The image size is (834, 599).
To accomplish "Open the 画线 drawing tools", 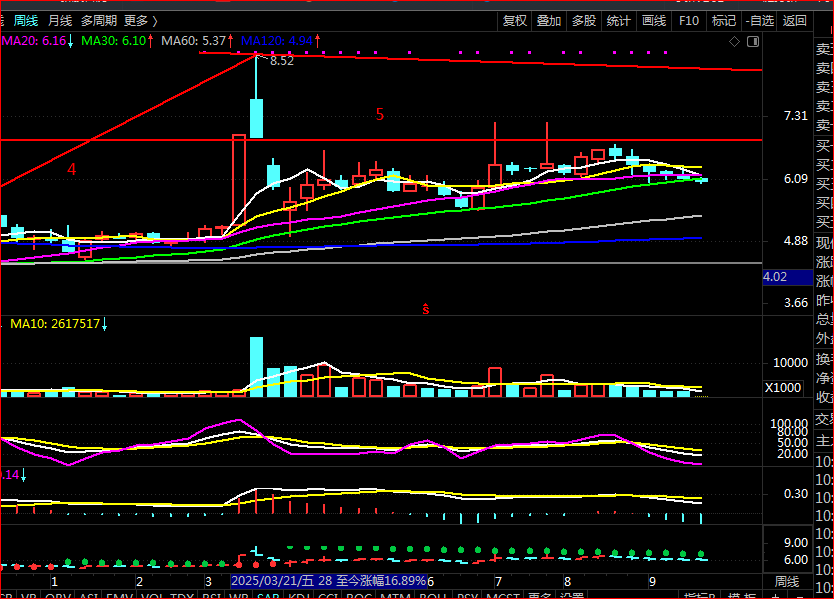I will coord(654,21).
